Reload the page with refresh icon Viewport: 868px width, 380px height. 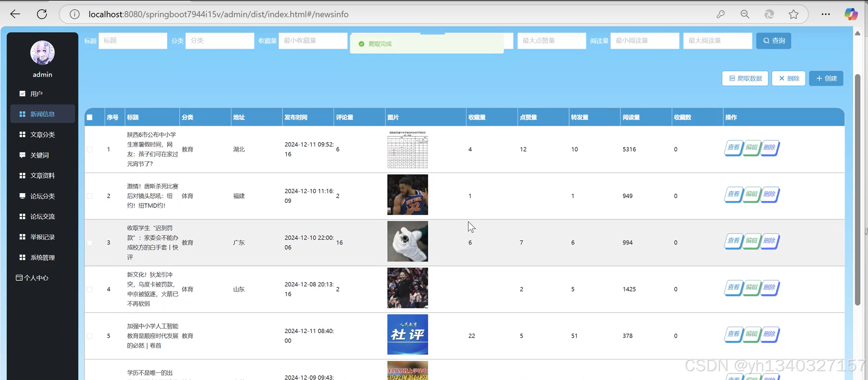[42, 14]
